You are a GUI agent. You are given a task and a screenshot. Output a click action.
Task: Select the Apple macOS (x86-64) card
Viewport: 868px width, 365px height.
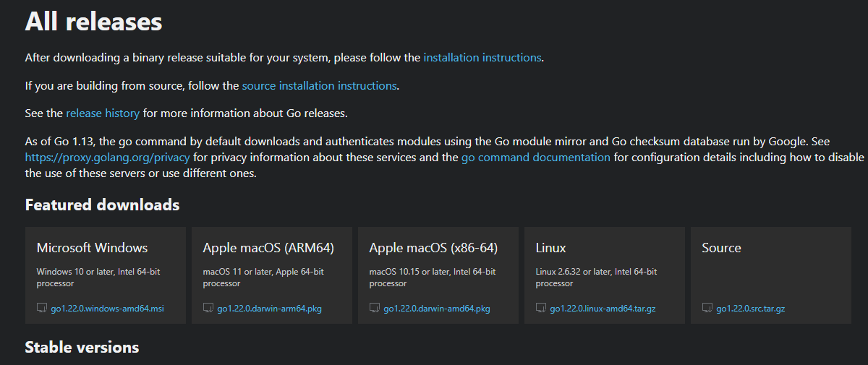(x=438, y=275)
